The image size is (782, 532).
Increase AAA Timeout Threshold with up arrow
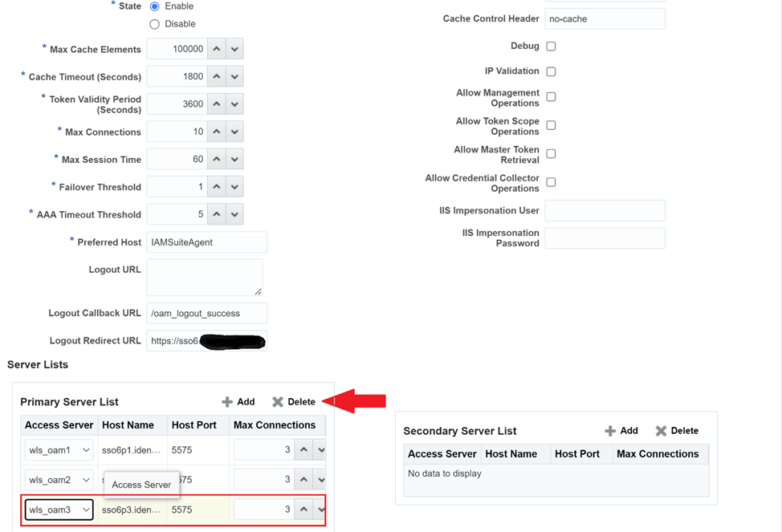point(217,214)
